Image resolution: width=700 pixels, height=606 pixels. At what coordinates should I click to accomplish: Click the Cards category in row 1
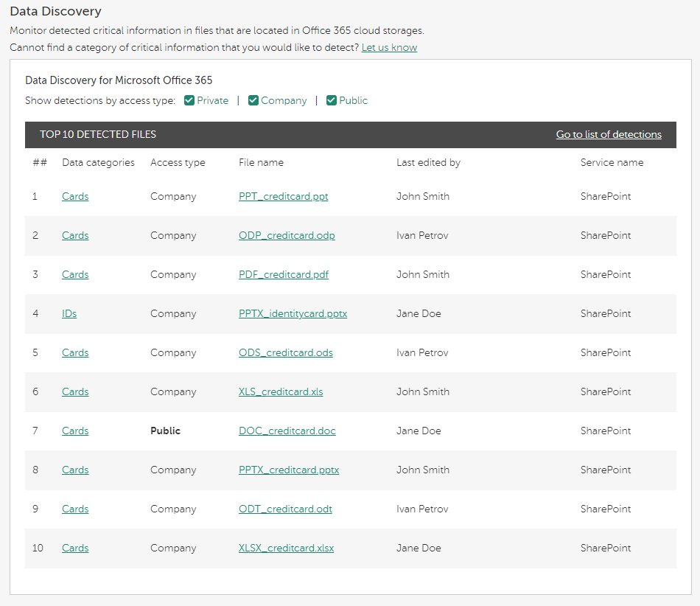[75, 196]
